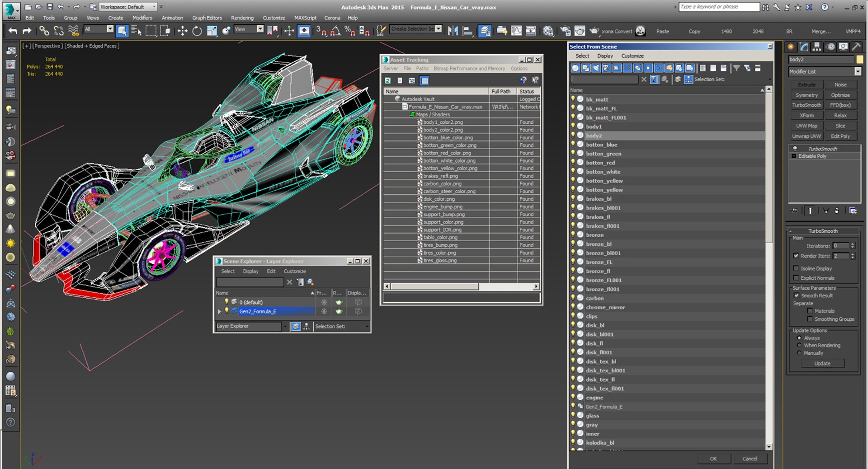Select the Always update radio button

click(x=799, y=338)
